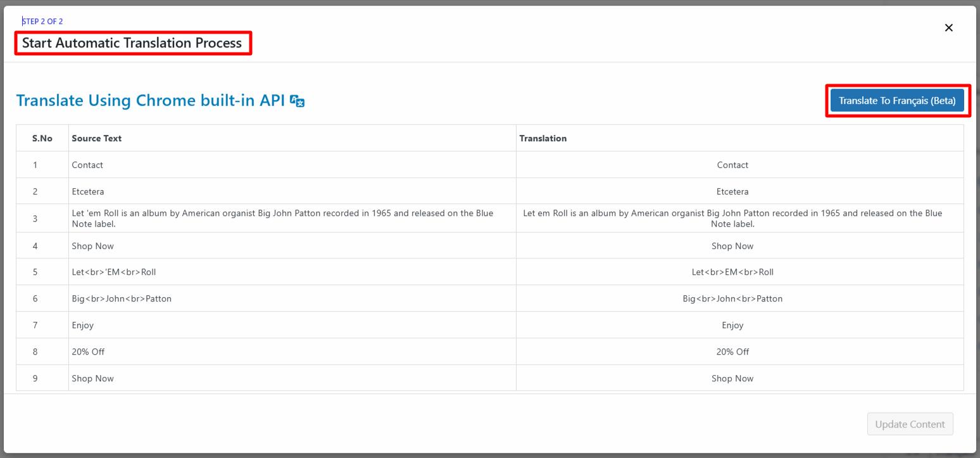This screenshot has width=980, height=458.
Task: Click row 9 "Shop Now" translation cell
Action: (x=732, y=378)
